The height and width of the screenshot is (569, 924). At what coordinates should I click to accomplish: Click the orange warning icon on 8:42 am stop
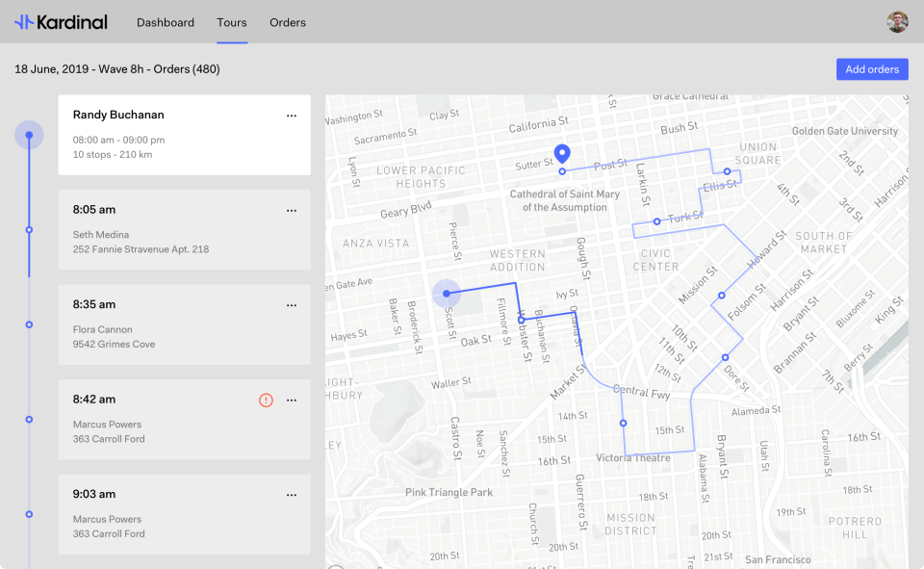point(266,401)
